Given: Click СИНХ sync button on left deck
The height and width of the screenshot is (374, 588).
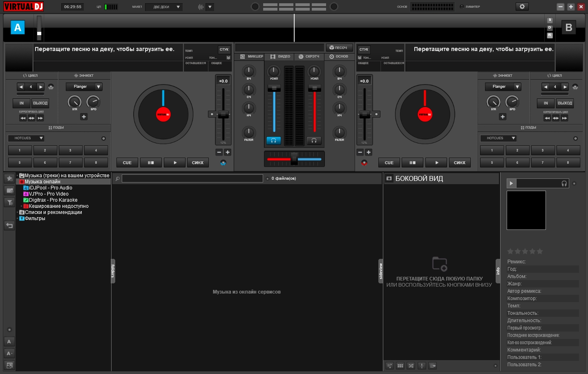Looking at the screenshot, I should click(x=198, y=163).
